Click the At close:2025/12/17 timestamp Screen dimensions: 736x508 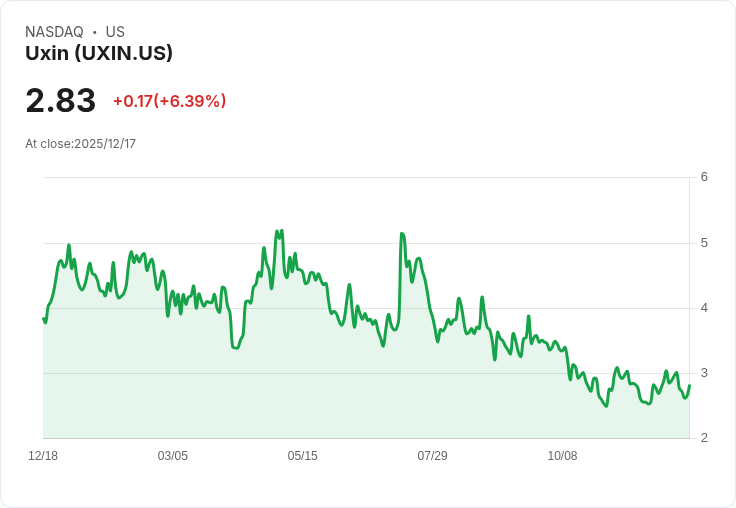[x=81, y=144]
